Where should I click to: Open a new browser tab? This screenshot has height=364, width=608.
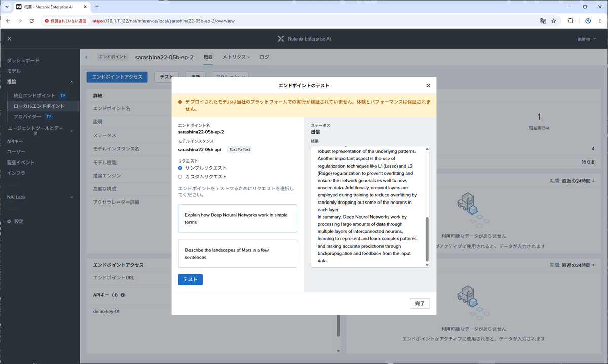[97, 7]
